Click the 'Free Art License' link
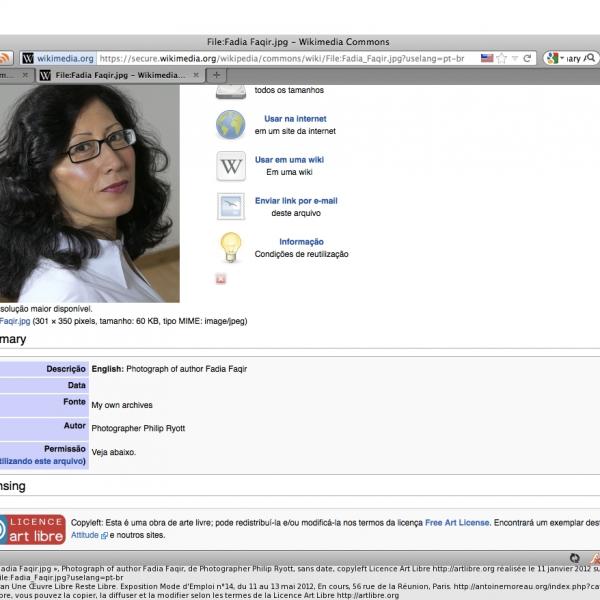 457,522
